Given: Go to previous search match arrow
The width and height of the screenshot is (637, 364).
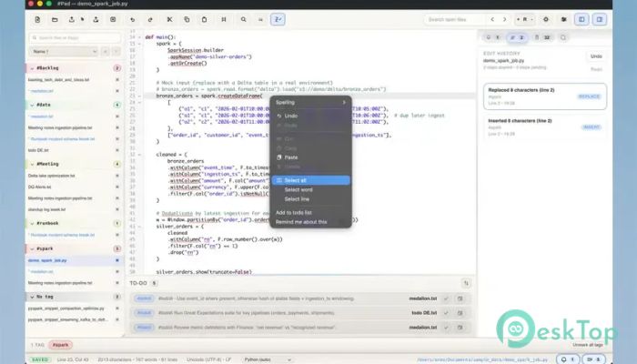Looking at the screenshot, I should pos(492,19).
